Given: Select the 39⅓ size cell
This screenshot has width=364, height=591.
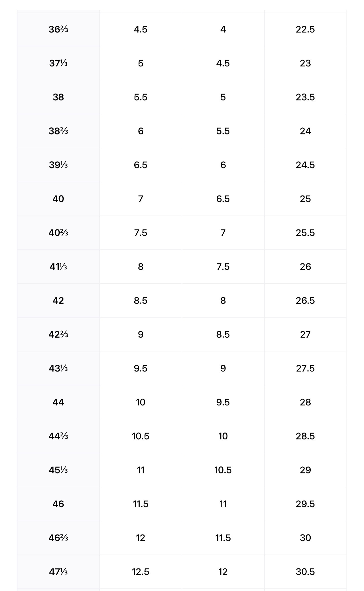Looking at the screenshot, I should 58,165.
